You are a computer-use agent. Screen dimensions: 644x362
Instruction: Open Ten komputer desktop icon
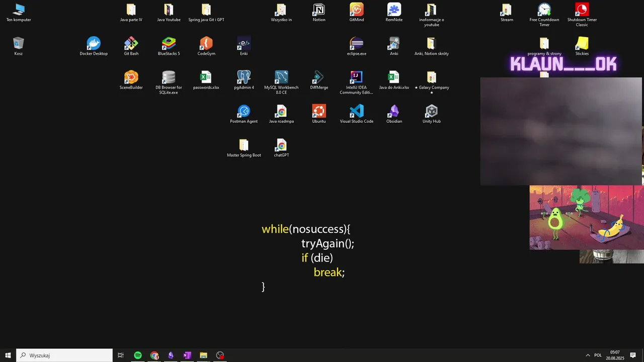click(19, 13)
